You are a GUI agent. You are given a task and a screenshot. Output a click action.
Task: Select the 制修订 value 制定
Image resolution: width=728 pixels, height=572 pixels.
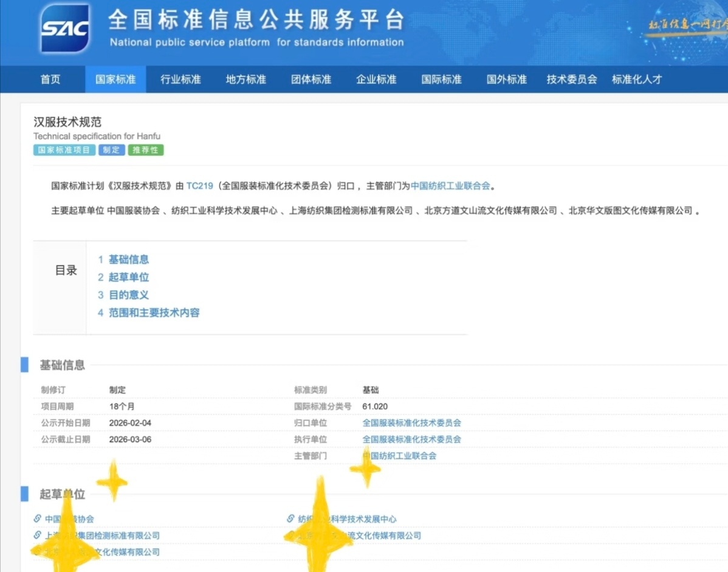[117, 390]
